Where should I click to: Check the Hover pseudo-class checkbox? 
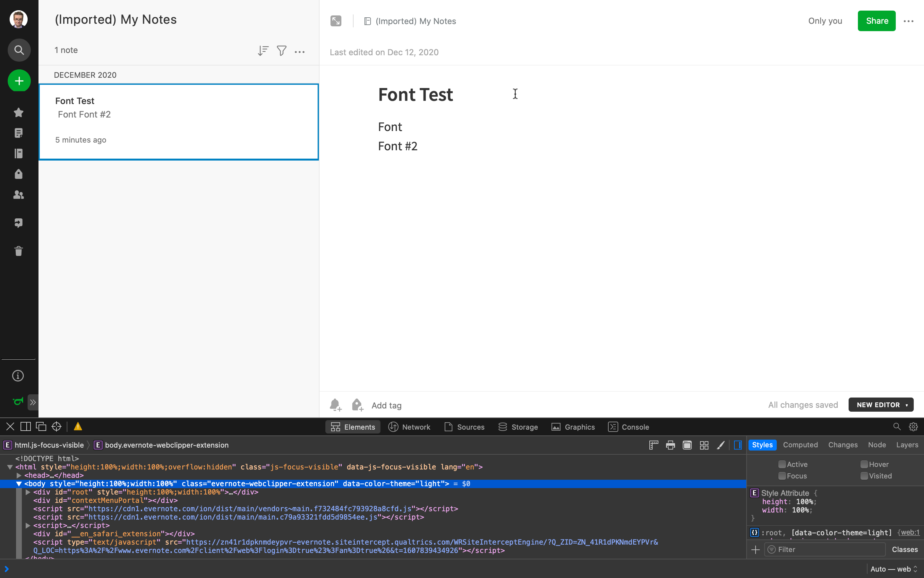pyautogui.click(x=864, y=464)
